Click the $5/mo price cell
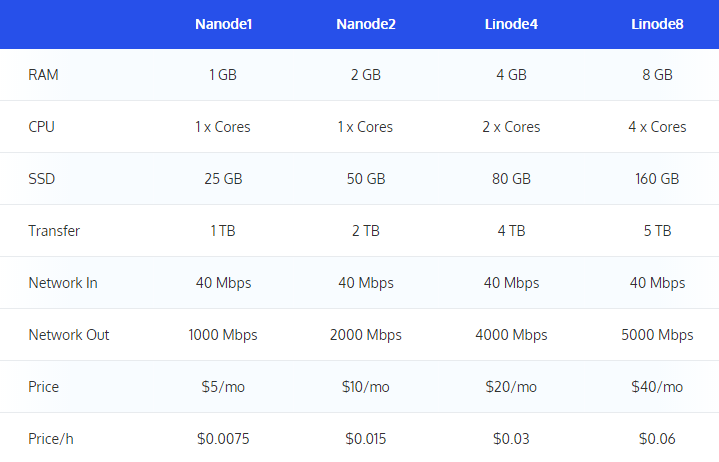Screen dimensions: 719x462 (x=223, y=387)
